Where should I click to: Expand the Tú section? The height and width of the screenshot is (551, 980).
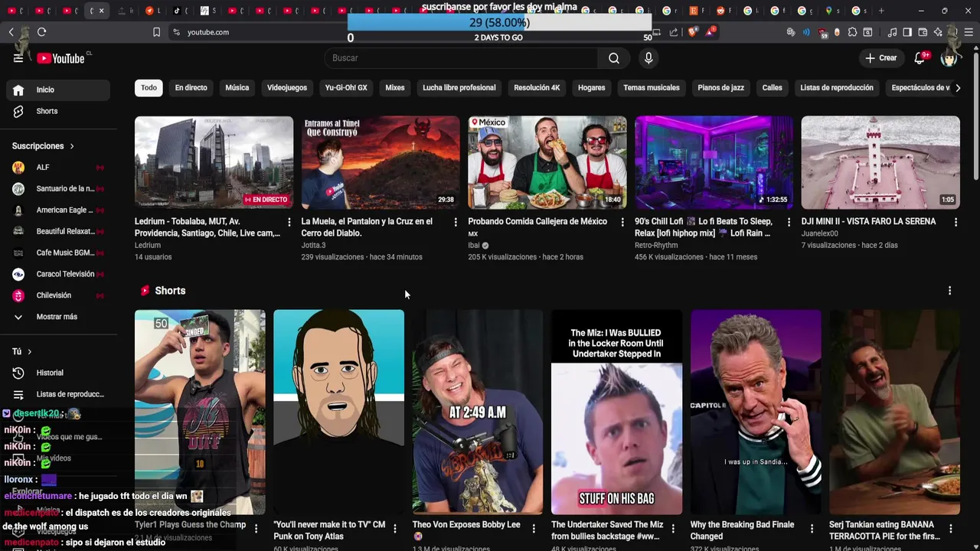[x=21, y=351]
